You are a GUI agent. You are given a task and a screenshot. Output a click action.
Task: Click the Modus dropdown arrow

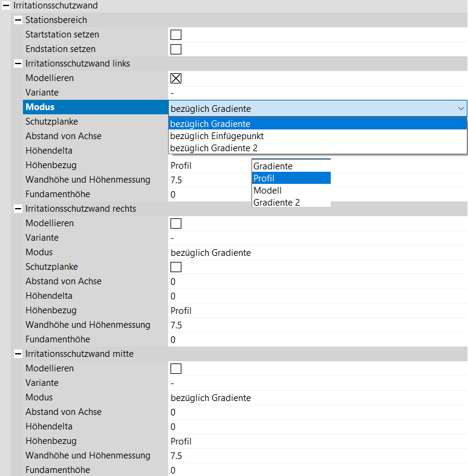click(461, 109)
